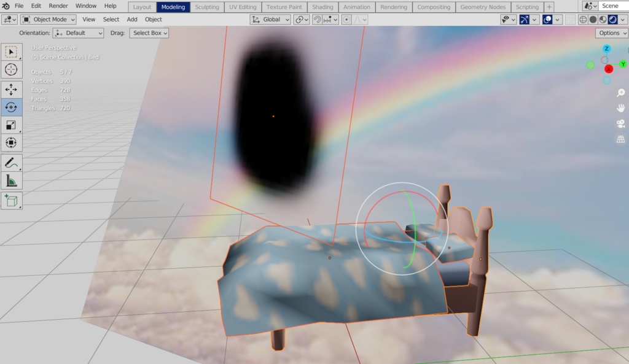629x364 pixels.
Task: Click the scene browse icon
Action: (590, 6)
